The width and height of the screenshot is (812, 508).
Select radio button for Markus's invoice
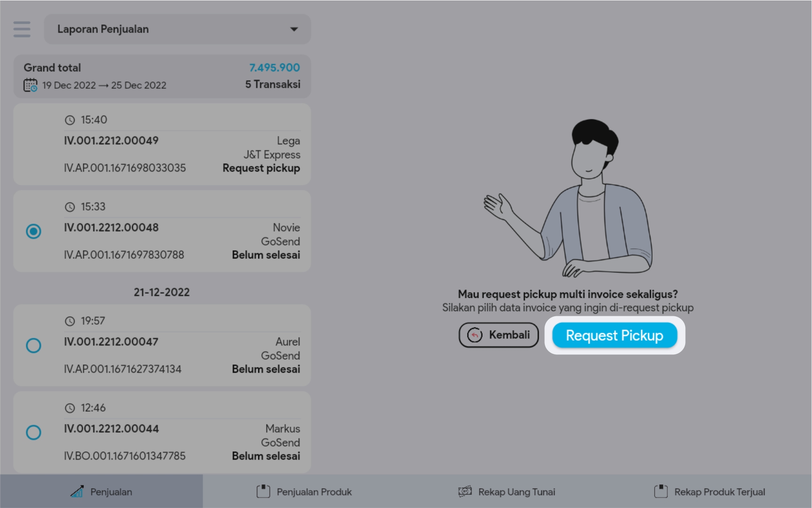click(33, 432)
